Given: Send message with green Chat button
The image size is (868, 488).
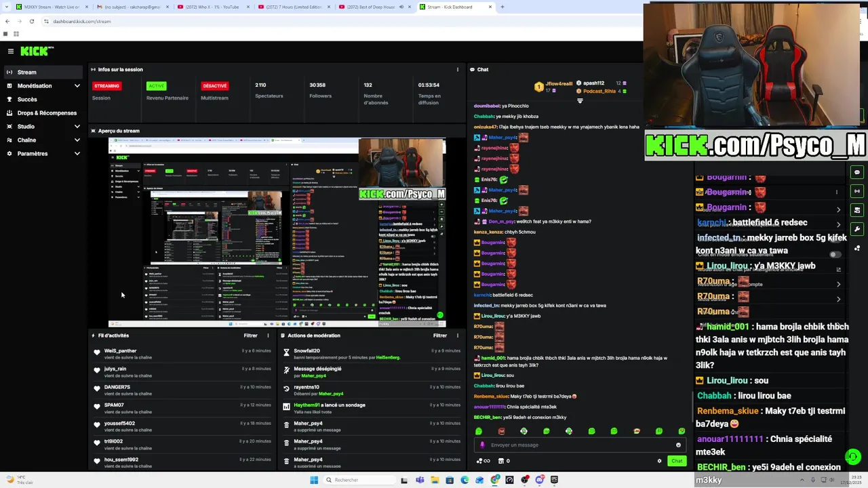Looking at the screenshot, I should point(677,461).
